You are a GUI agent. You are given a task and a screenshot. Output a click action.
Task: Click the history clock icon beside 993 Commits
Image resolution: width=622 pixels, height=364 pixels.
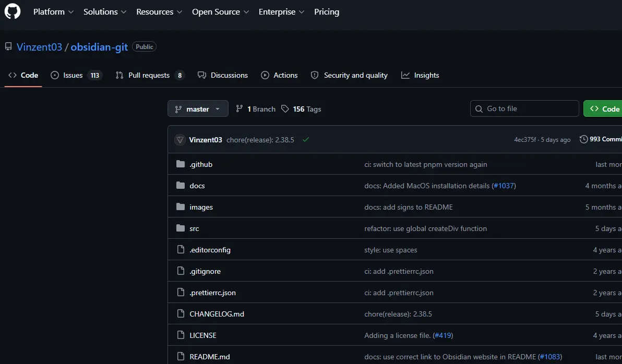[583, 139]
